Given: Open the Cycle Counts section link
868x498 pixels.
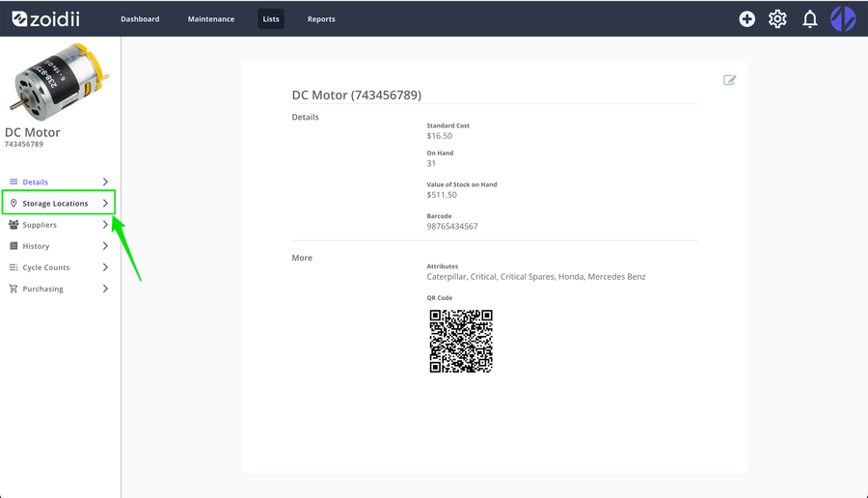Looking at the screenshot, I should coord(46,267).
